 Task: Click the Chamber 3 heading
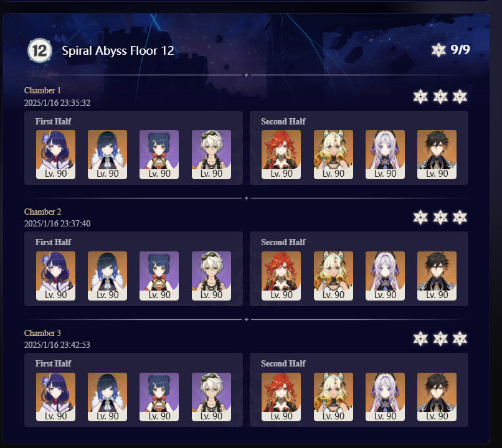pos(42,333)
